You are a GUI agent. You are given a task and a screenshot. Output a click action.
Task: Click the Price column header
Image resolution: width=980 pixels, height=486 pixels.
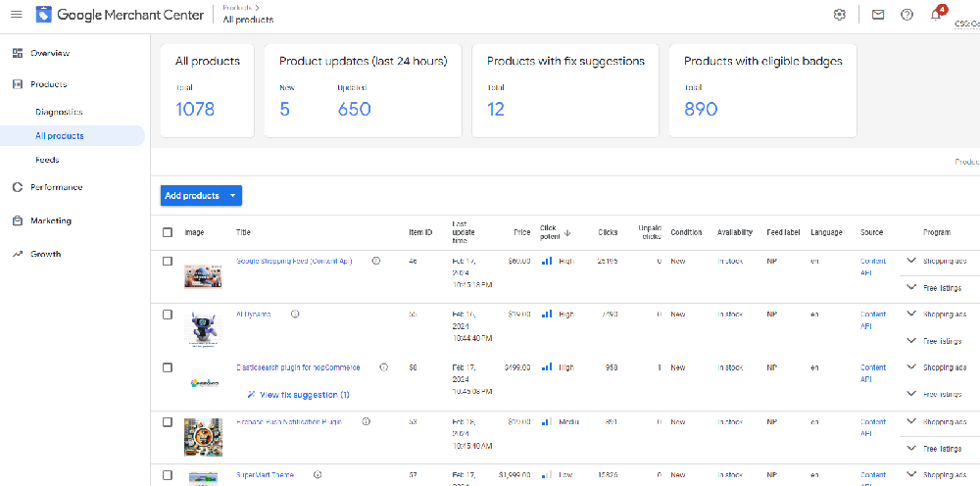point(522,232)
